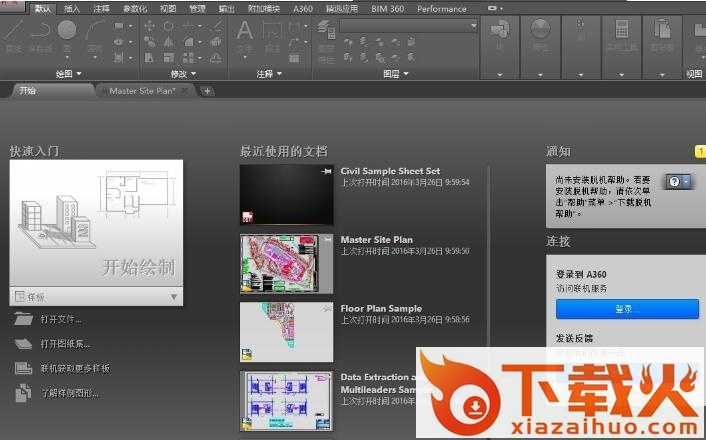Select the Circle tool in the ribbon
706x440 pixels.
67,31
